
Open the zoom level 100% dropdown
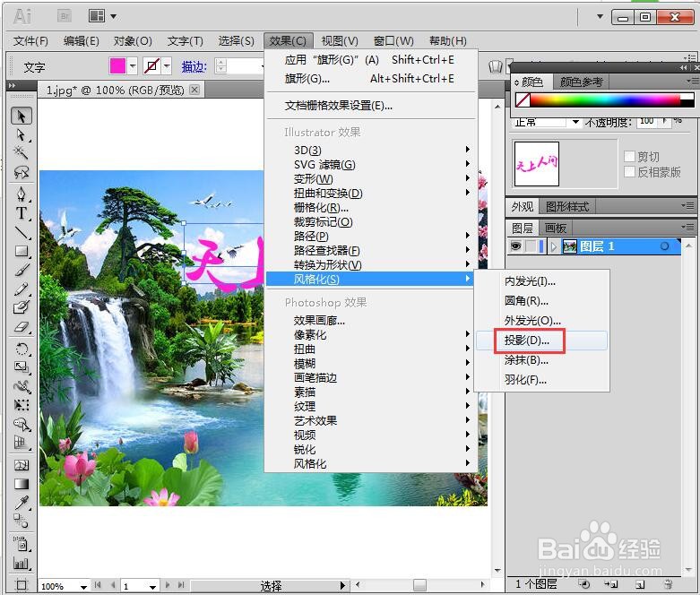(x=83, y=586)
